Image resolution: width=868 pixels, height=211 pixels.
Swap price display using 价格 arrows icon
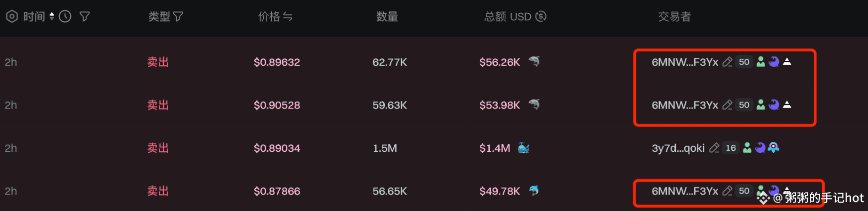click(288, 16)
